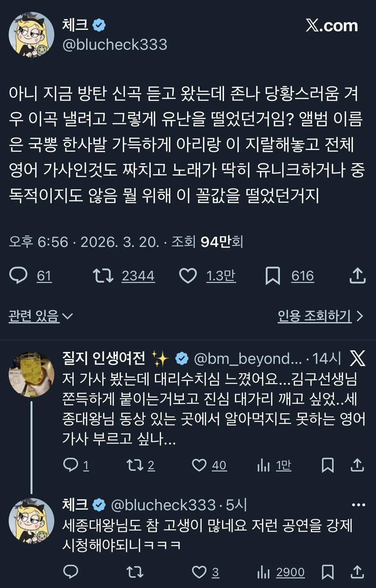Like 체크's reply with 3 likes
Viewport: 376px width, 588px height.
pos(199,572)
